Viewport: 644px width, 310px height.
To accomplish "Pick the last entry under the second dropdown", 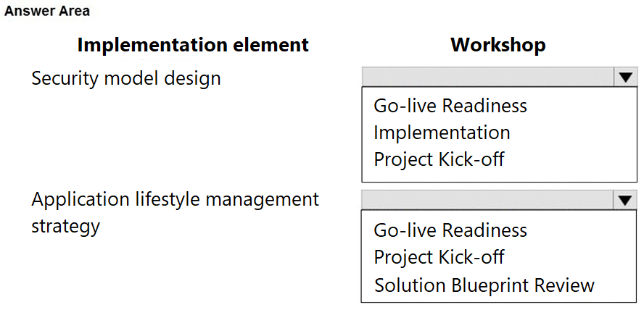I will (484, 285).
